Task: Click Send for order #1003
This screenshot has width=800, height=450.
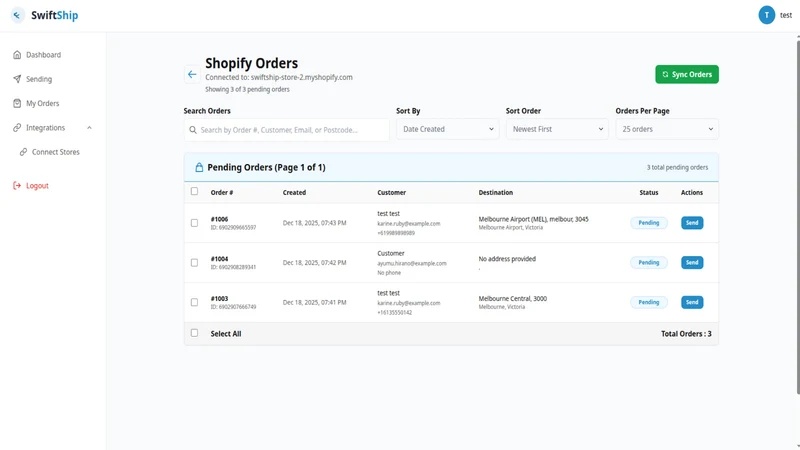Action: coord(692,303)
